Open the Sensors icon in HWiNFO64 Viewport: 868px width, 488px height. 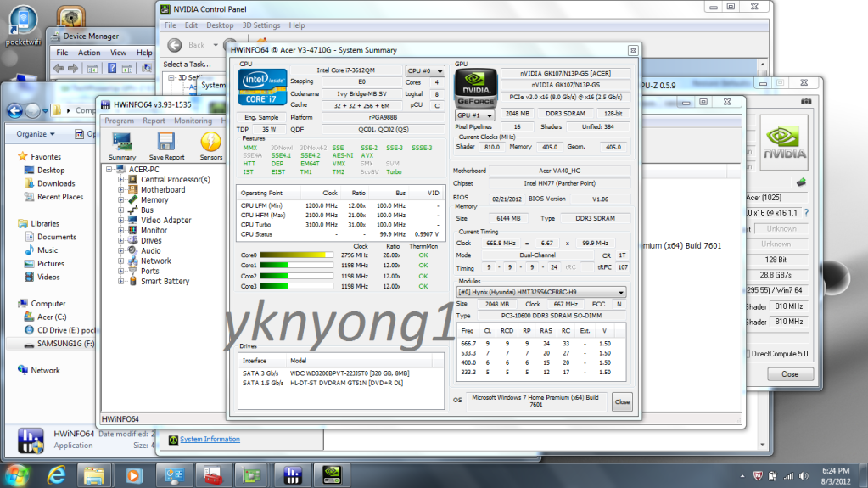tap(211, 146)
